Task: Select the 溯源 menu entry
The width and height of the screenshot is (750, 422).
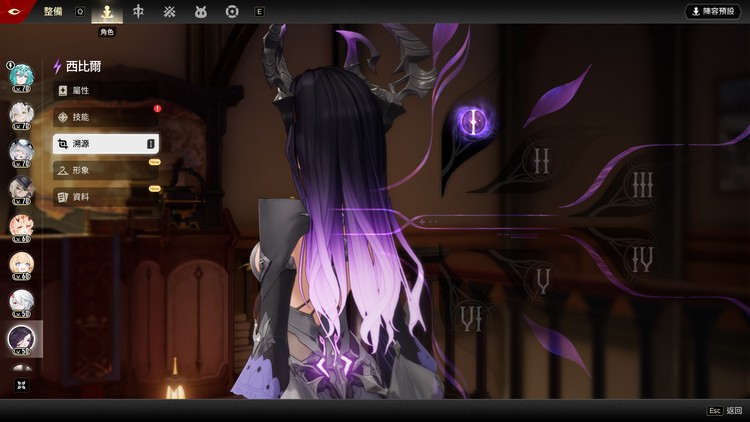Action: [x=105, y=144]
